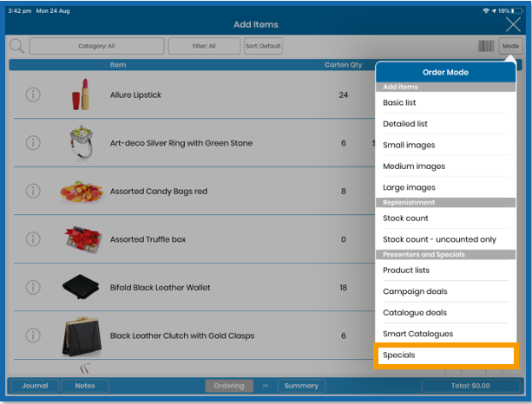532x404 pixels.
Task: Tap carton quantity 8 for Candy Bags
Action: pos(344,191)
